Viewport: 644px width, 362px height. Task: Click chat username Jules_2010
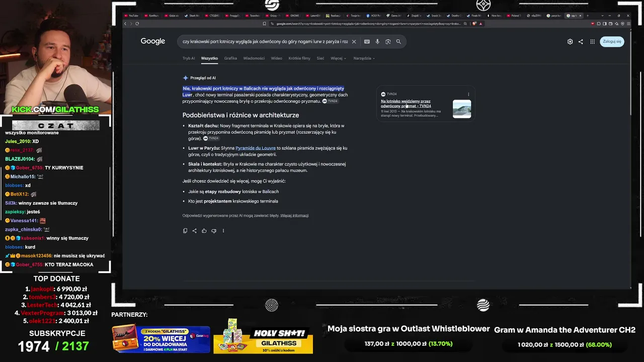[18, 142]
